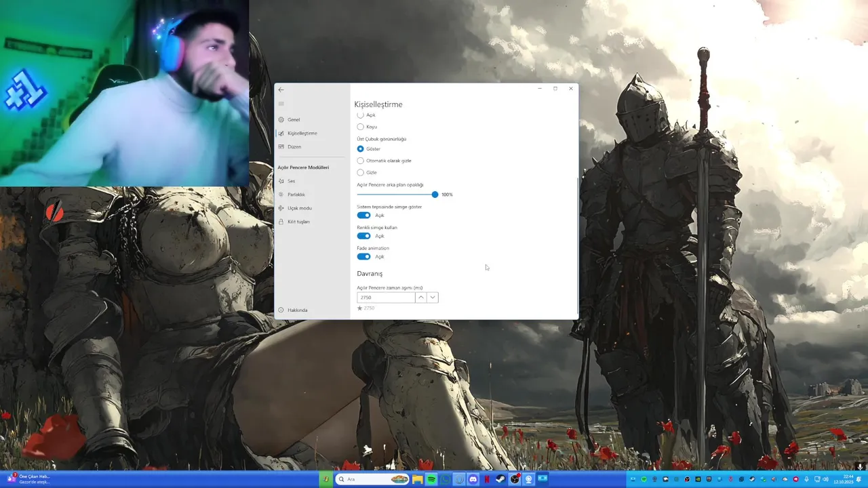Viewport: 868px width, 488px height.
Task: Increase timeout with the up arrow
Action: coord(421,298)
